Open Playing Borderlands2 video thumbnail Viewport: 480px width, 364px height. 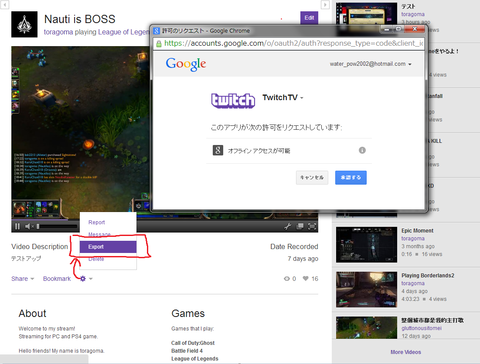coord(366,289)
